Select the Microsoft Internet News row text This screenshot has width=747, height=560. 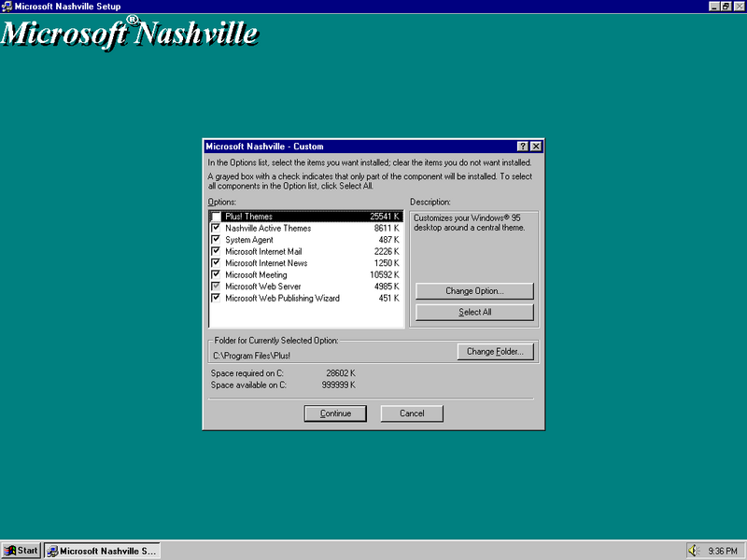click(266, 263)
